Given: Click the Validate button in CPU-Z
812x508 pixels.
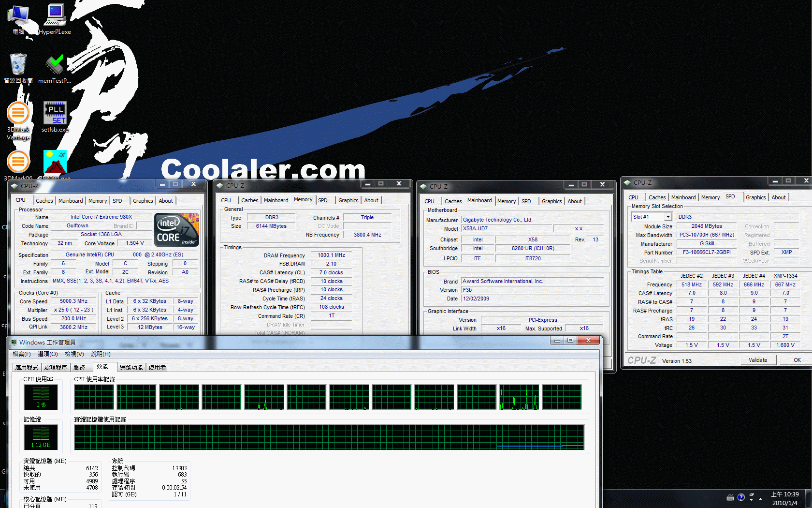Looking at the screenshot, I should [x=758, y=360].
